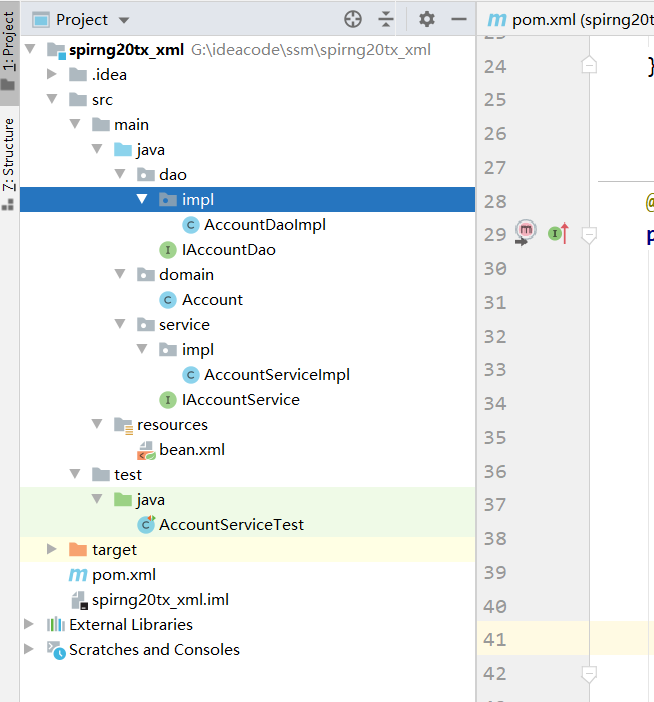Select the IAccountService interface icon

click(x=168, y=400)
